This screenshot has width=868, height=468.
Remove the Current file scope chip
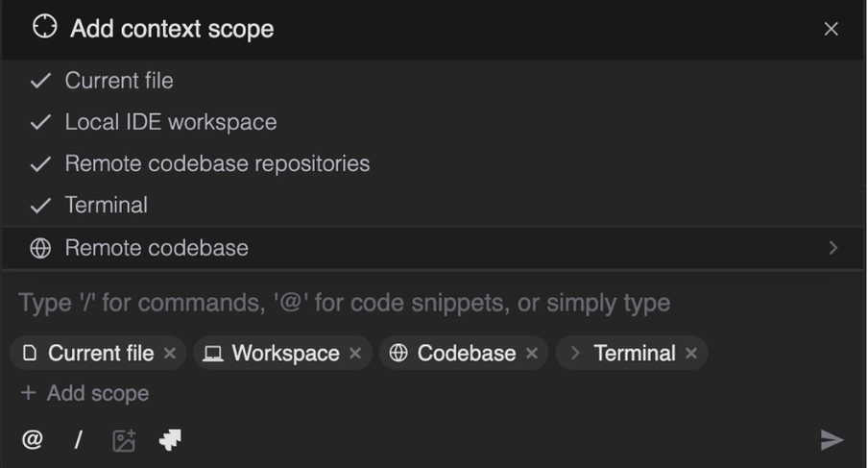point(170,354)
